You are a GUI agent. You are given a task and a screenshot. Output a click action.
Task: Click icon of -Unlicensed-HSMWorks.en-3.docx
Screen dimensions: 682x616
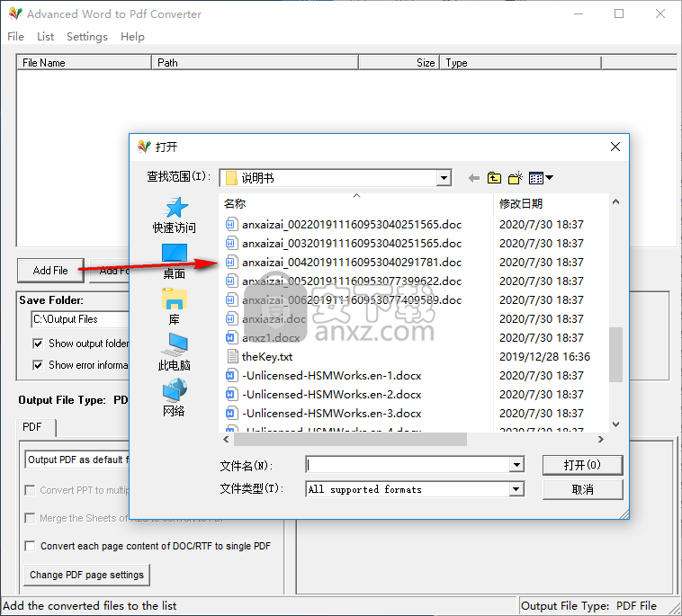(231, 414)
